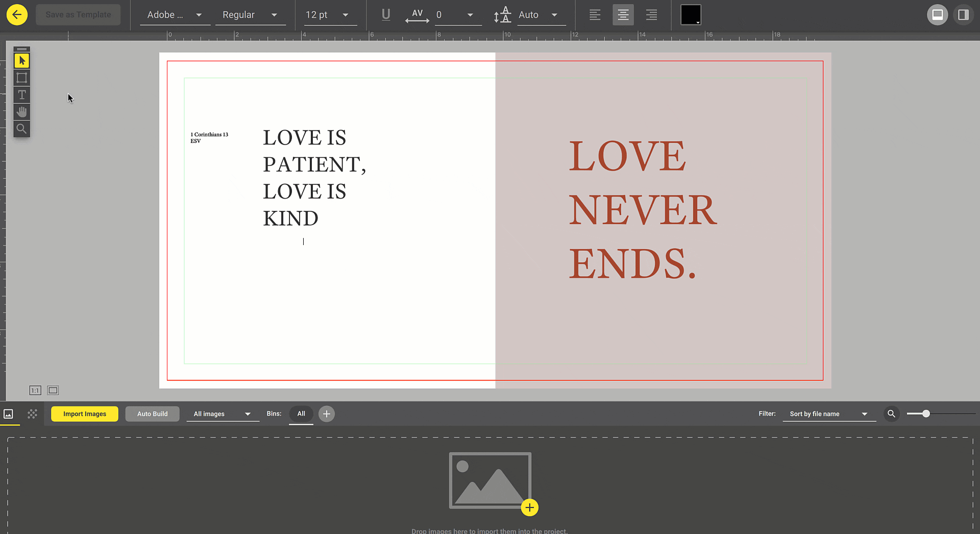
Task: Open the Adobe font family dropdown
Action: point(175,15)
